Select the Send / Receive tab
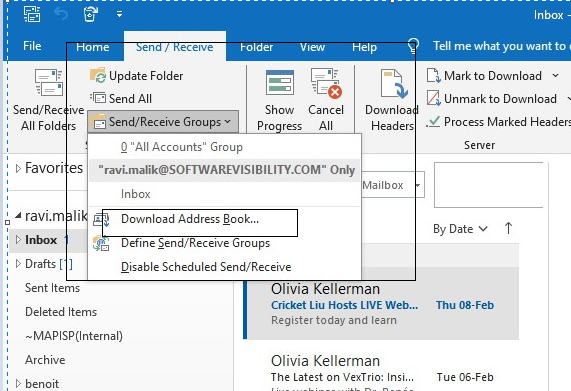571x391 pixels. 175,47
